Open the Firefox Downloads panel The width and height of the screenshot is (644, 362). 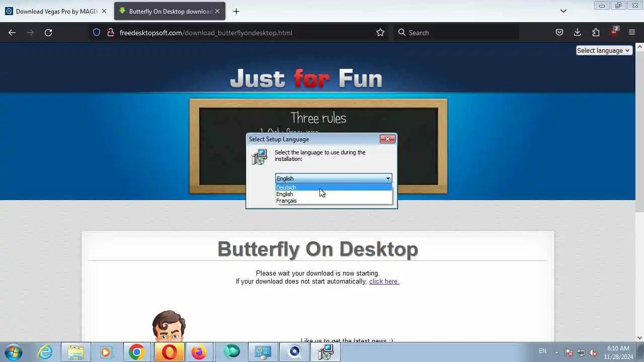click(x=578, y=33)
